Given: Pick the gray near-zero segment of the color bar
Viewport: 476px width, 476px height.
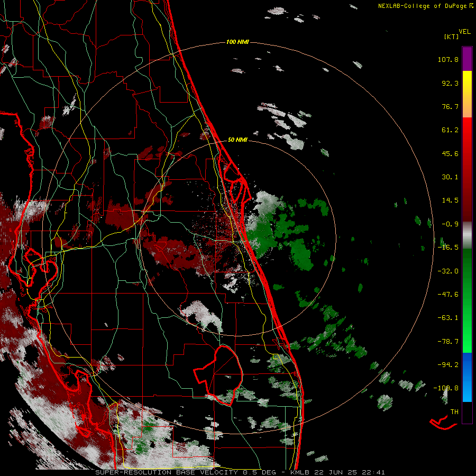Looking at the screenshot, I should (467, 235).
